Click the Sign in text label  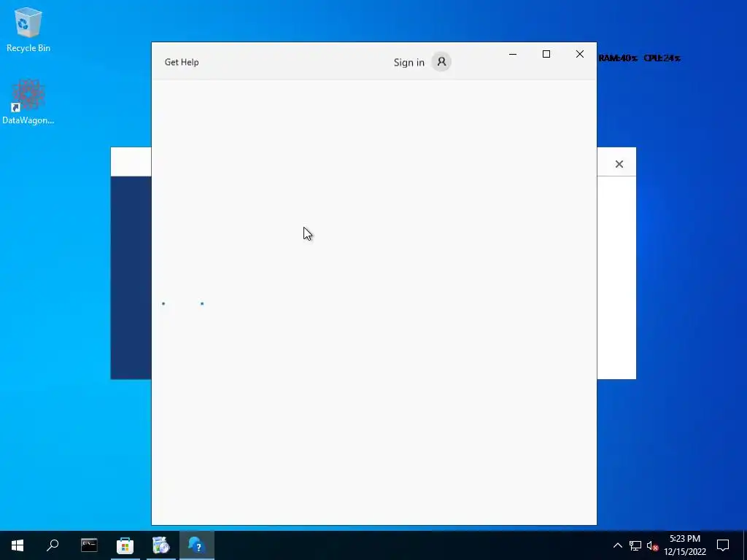[409, 63]
